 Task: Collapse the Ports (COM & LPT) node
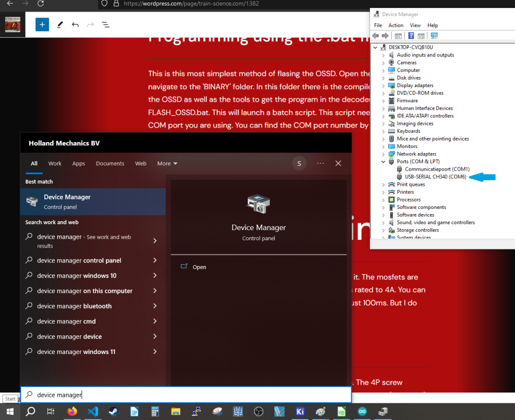383,161
